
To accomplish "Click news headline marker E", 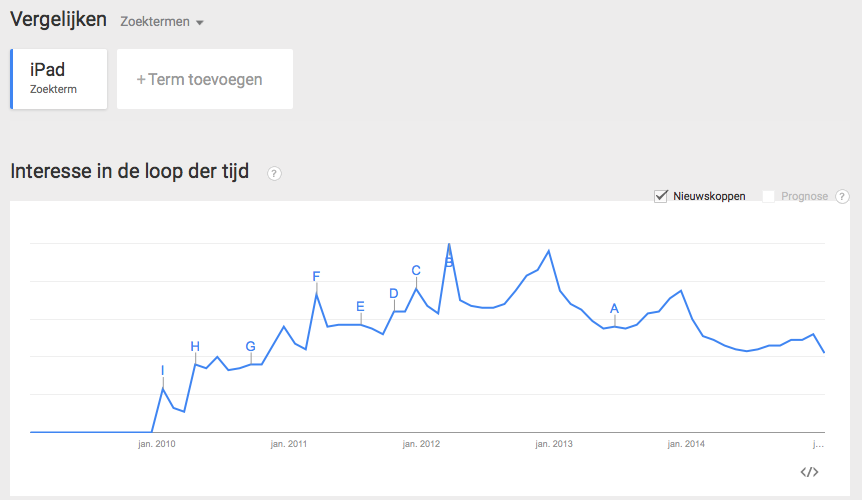I will click(x=360, y=307).
